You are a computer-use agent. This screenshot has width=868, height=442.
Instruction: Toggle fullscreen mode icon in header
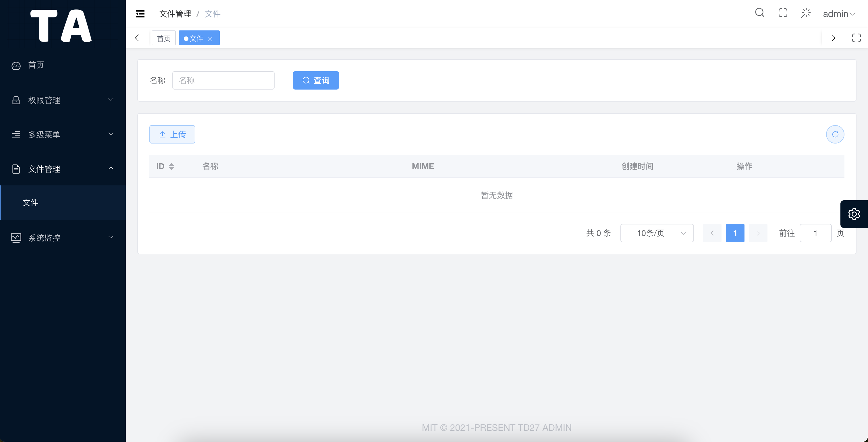783,13
